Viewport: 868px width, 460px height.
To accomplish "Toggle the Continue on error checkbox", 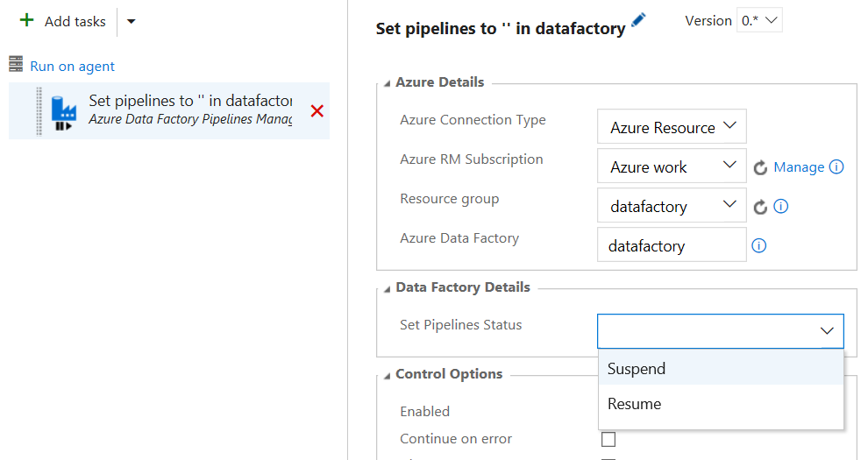I will click(x=608, y=439).
